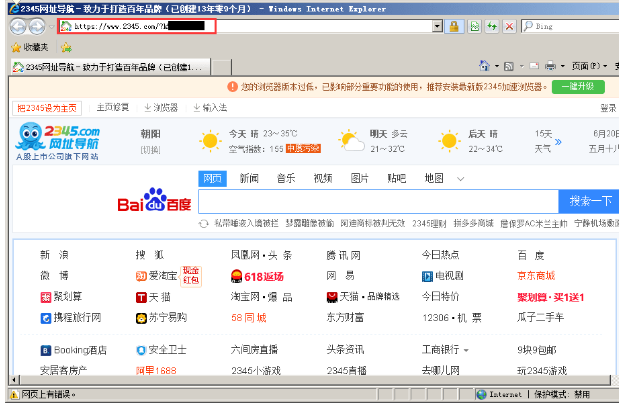This screenshot has height=406, width=619.
Task: Click the add to favorites bar icon
Action: tap(66, 47)
